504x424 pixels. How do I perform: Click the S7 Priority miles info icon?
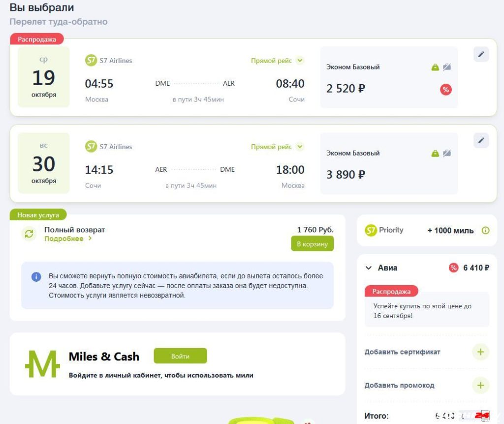(485, 230)
